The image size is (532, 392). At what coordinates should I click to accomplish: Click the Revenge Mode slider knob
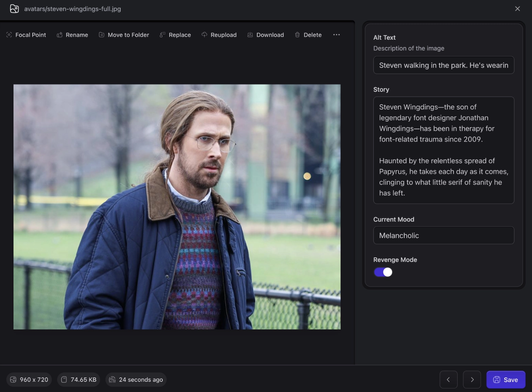387,272
